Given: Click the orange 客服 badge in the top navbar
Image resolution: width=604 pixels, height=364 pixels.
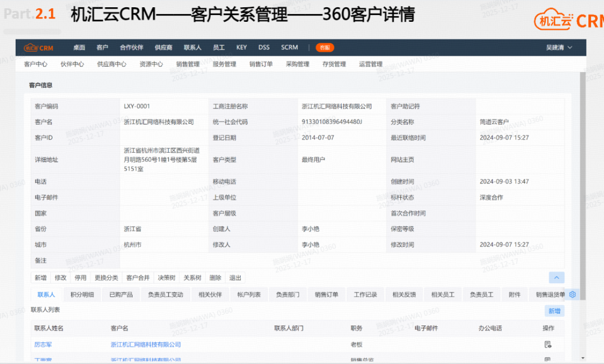Looking at the screenshot, I should [324, 48].
